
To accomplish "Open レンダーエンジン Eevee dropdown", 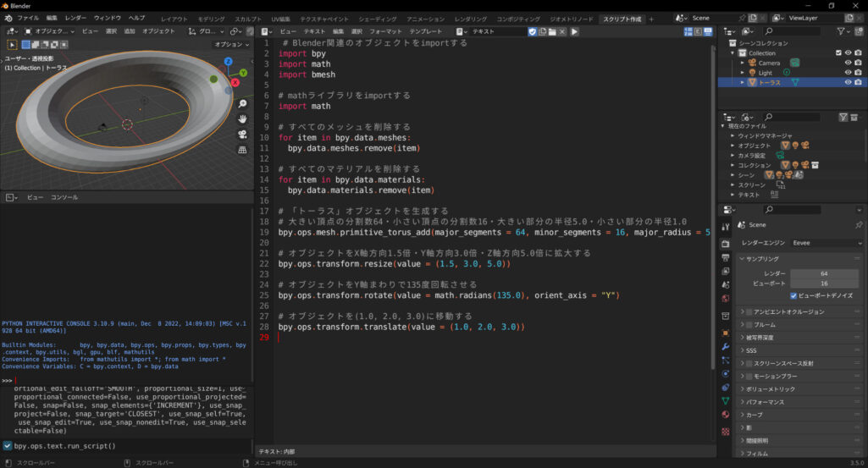I will pyautogui.click(x=827, y=243).
